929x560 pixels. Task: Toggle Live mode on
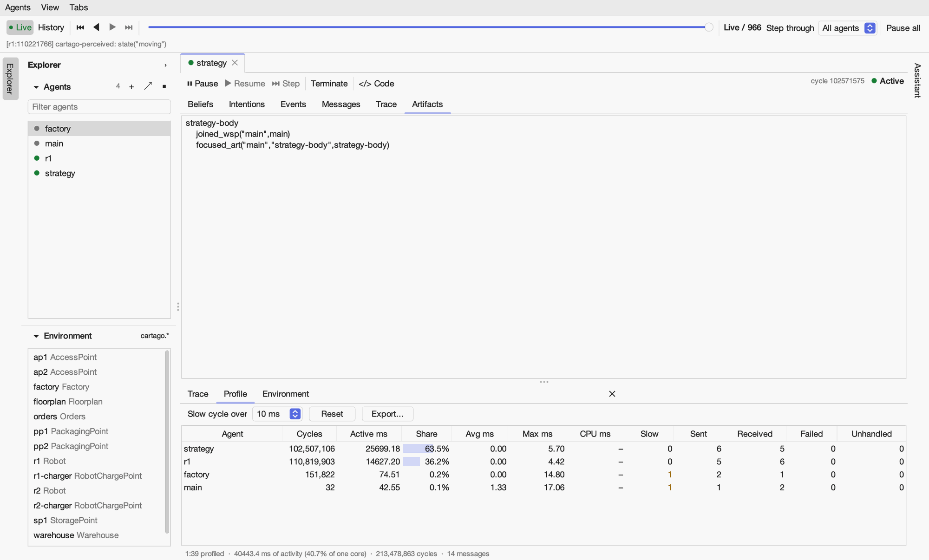click(20, 27)
